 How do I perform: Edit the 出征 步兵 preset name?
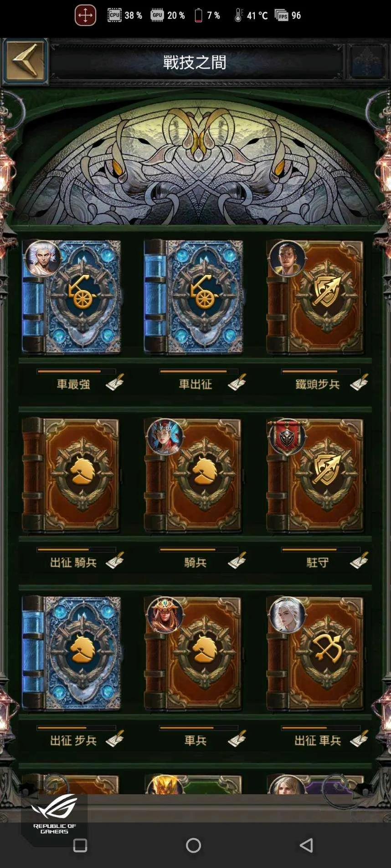click(115, 738)
